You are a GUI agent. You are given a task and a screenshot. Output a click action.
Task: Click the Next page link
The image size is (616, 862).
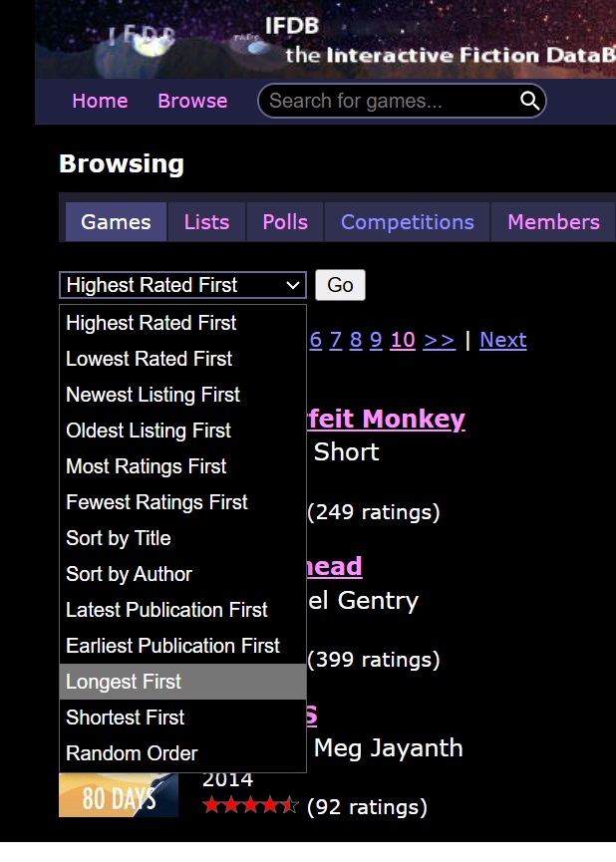(503, 340)
